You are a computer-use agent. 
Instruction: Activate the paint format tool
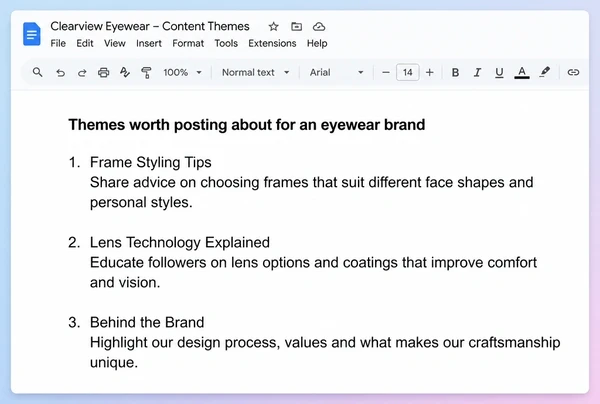pyautogui.click(x=146, y=72)
